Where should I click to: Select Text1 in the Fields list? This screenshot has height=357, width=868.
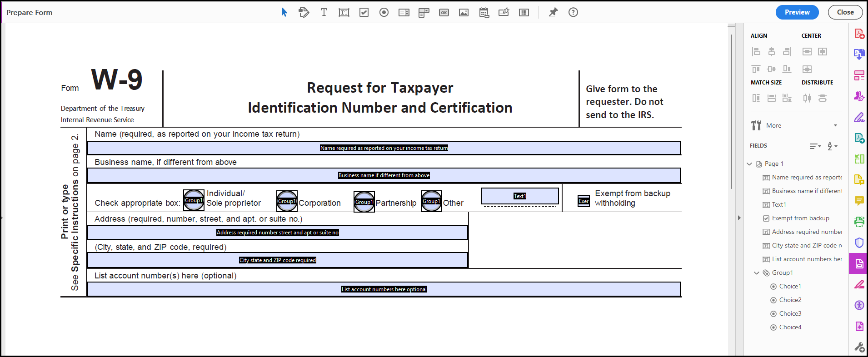tap(774, 204)
